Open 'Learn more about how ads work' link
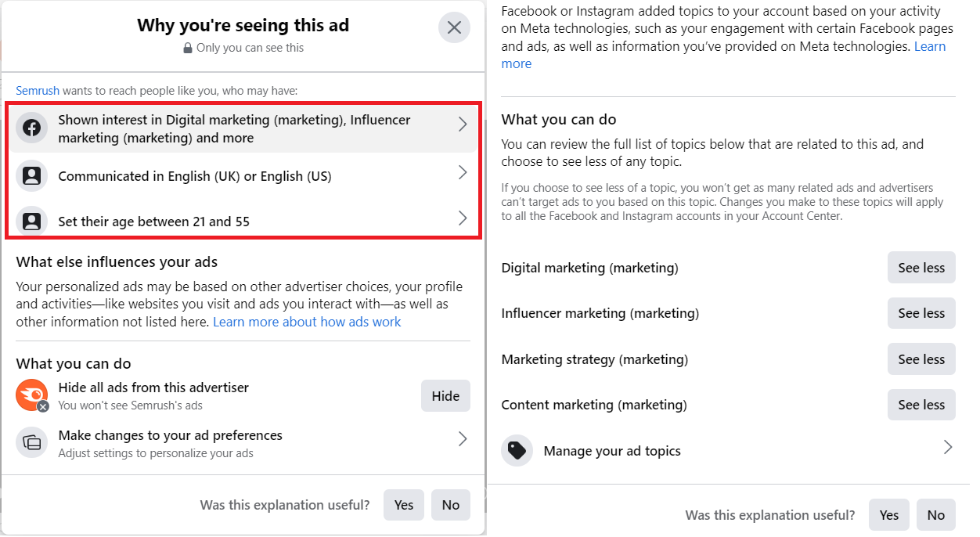Image resolution: width=980 pixels, height=537 pixels. (x=307, y=322)
